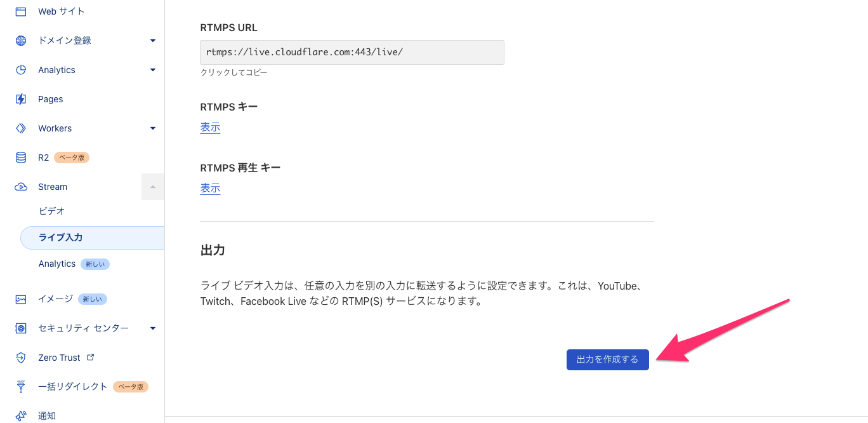Expand the Analytics sidebar dropdown
Screen dimensions: 868x423
[x=152, y=69]
